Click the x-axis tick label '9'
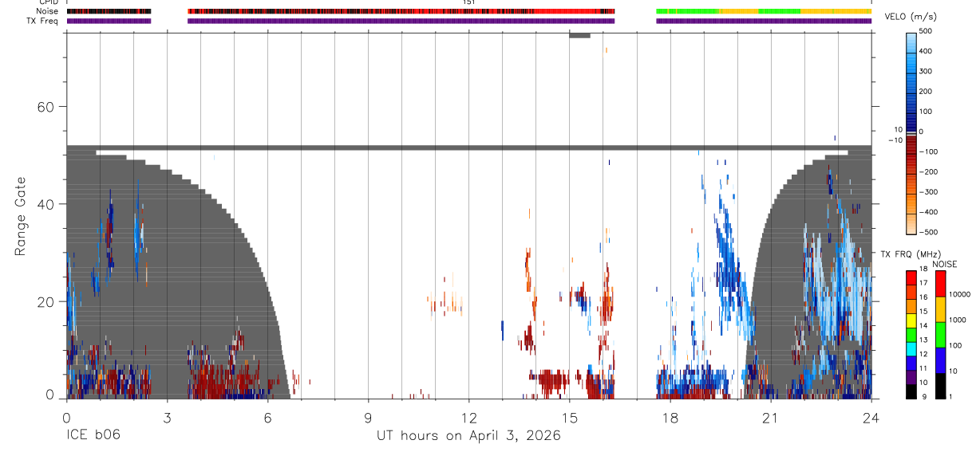This screenshot has height=452, width=980. pyautogui.click(x=368, y=417)
